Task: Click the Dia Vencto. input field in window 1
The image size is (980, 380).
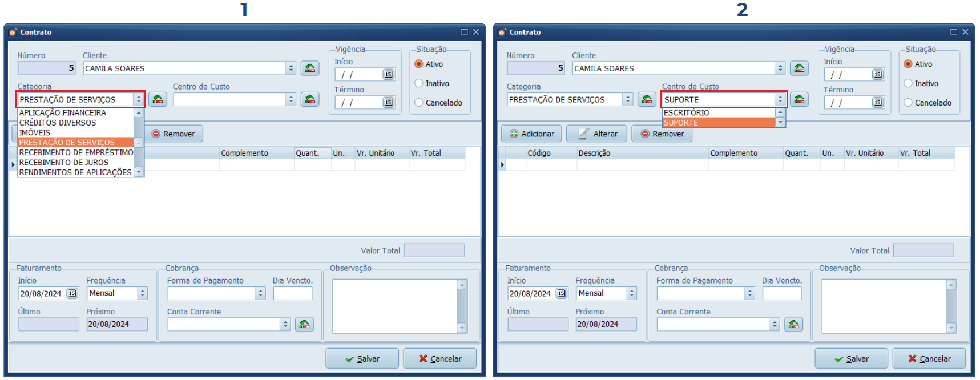Action: tap(292, 293)
